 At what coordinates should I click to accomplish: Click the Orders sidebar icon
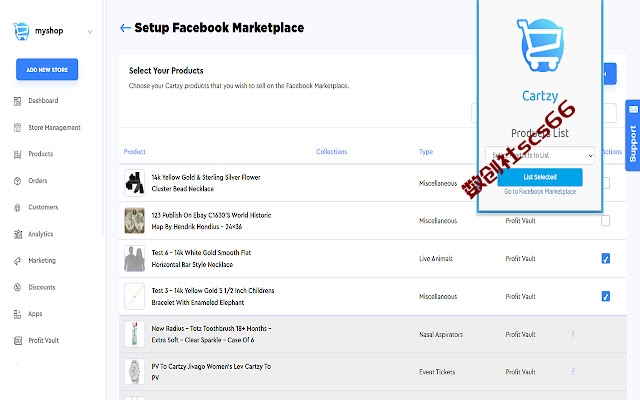tap(18, 181)
